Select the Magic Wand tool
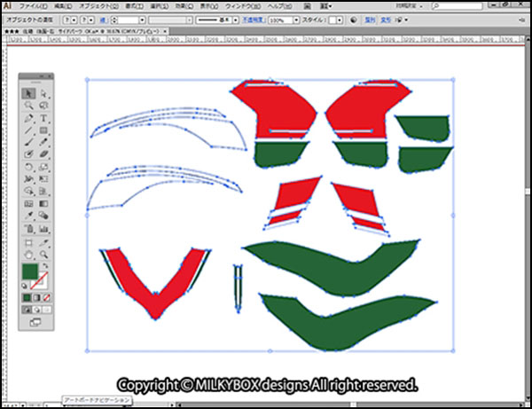532x409 pixels. [28, 106]
